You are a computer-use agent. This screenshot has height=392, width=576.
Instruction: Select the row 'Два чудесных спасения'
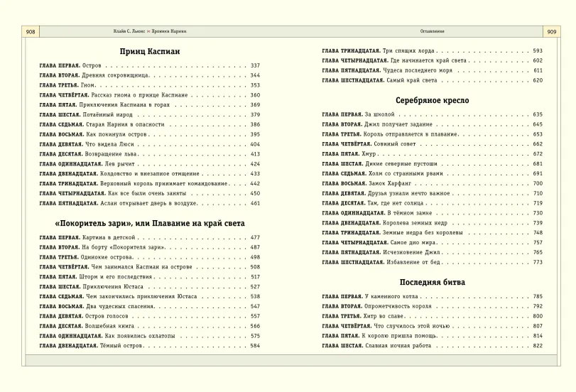pyautogui.click(x=150, y=306)
